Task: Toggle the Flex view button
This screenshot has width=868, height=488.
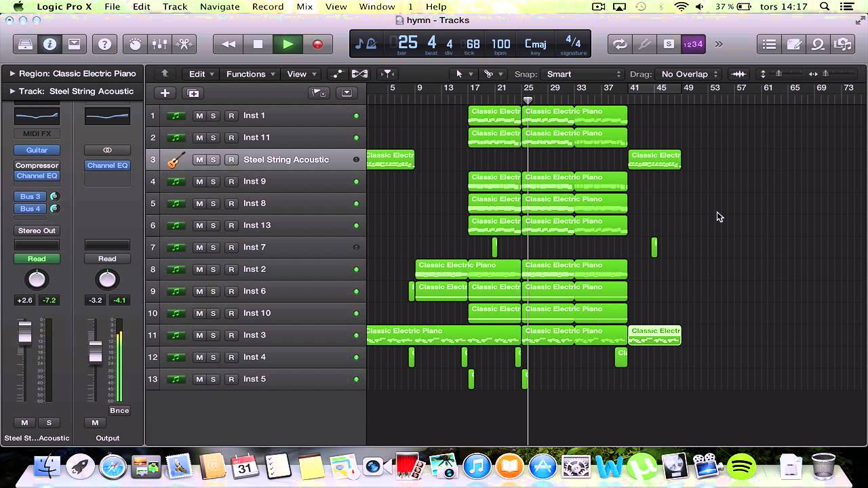Action: (359, 74)
